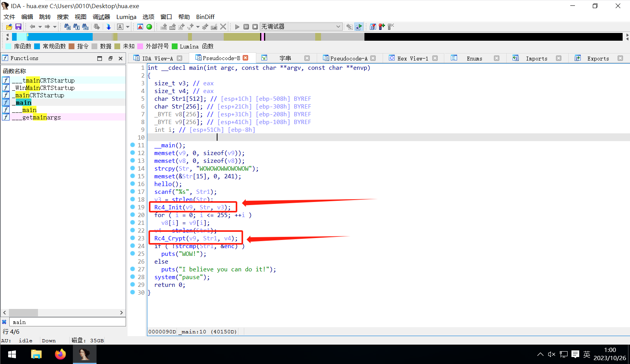Expand the forward-navigation history dropdown arrow
Image resolution: width=630 pixels, height=364 pixels.
[55, 27]
